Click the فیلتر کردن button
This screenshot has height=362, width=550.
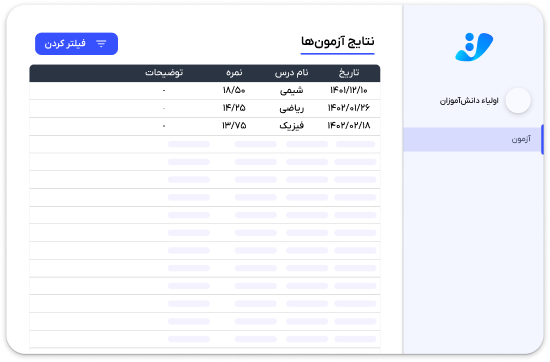76,44
